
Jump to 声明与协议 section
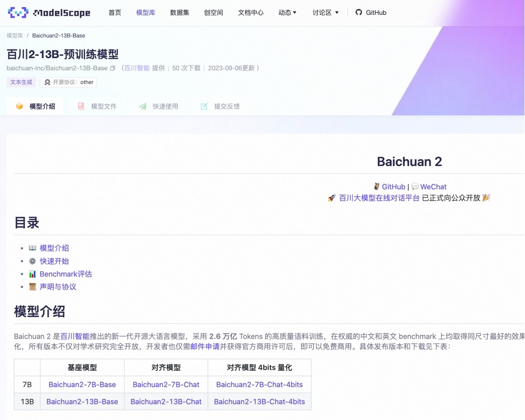(x=58, y=287)
